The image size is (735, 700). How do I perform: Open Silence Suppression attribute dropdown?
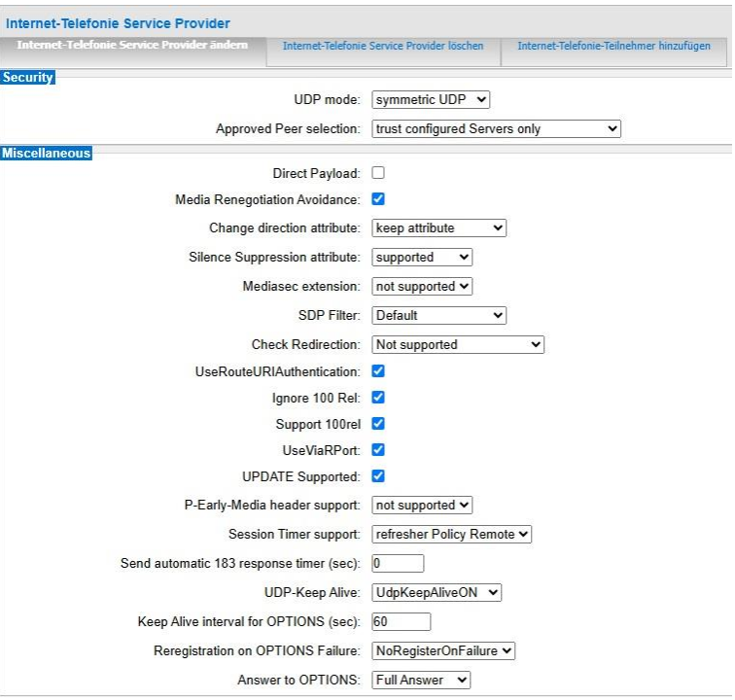pyautogui.click(x=422, y=258)
